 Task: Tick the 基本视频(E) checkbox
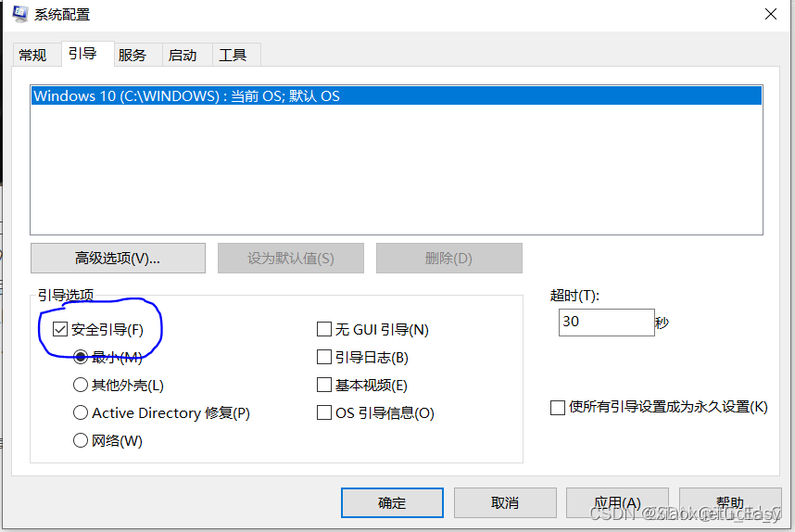tap(324, 385)
